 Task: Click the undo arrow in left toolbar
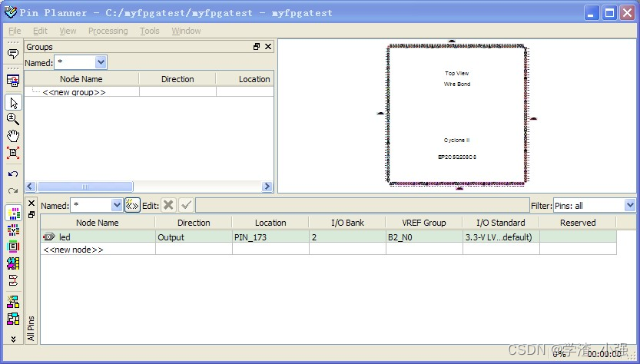click(13, 174)
